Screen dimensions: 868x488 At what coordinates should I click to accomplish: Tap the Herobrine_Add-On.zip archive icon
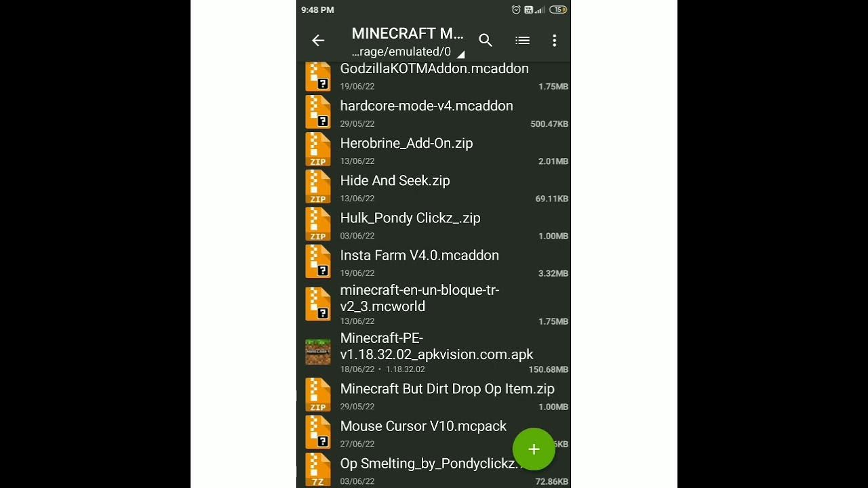318,149
